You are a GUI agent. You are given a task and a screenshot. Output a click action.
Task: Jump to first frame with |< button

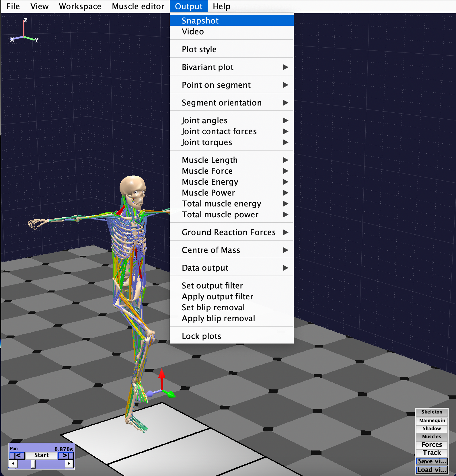(17, 455)
